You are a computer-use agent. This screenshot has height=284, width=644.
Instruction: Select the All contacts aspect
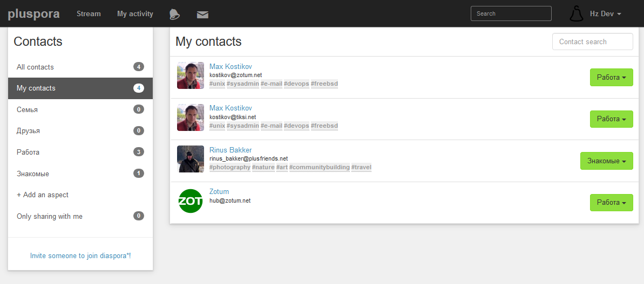pos(80,67)
